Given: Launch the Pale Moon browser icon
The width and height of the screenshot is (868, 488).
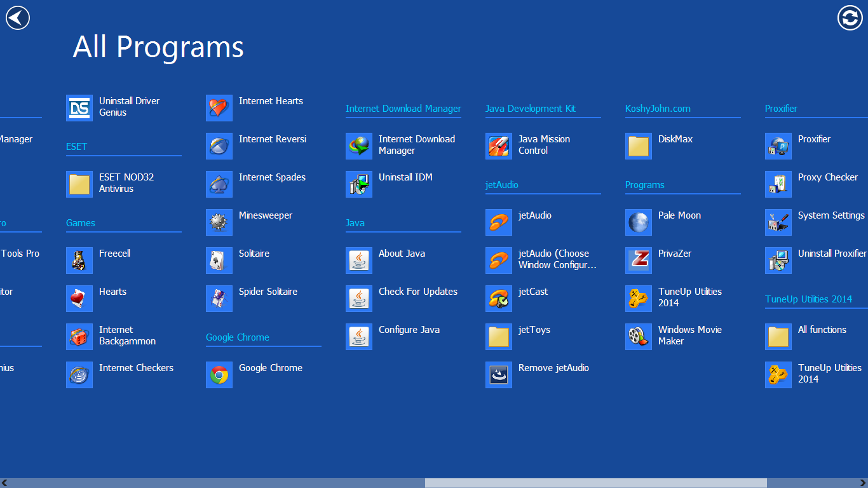Looking at the screenshot, I should coord(639,222).
